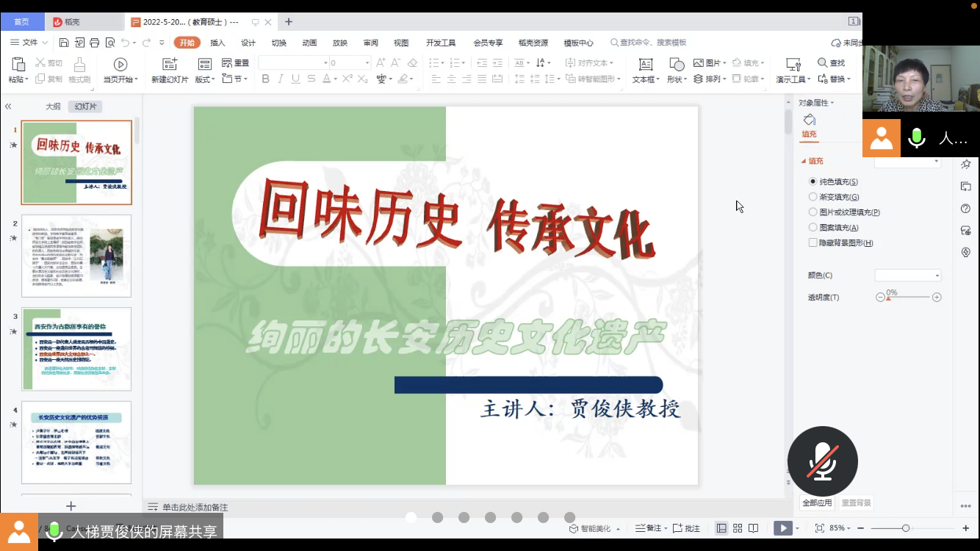The width and height of the screenshot is (980, 551).
Task: Start slideshow with status bar play button
Action: [783, 528]
